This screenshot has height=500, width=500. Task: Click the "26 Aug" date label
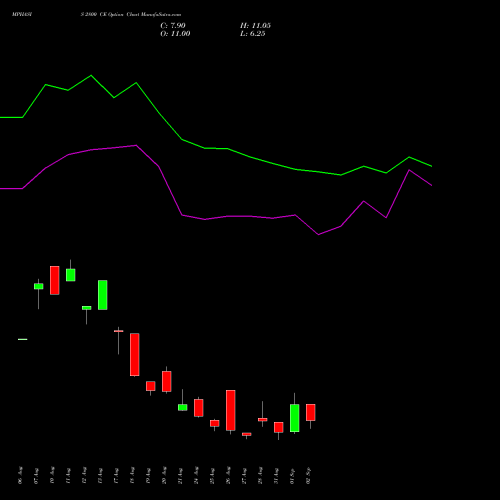[x=228, y=476]
